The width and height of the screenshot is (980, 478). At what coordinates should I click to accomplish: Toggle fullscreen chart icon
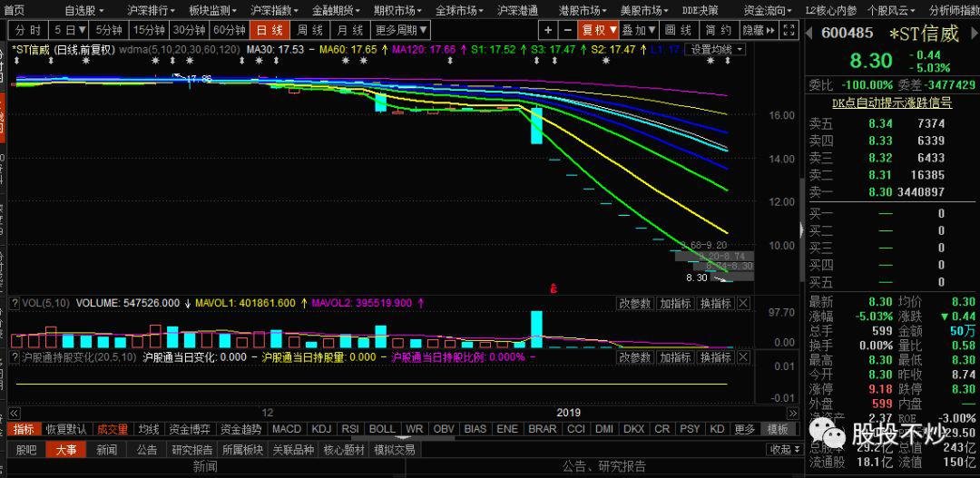(789, 29)
